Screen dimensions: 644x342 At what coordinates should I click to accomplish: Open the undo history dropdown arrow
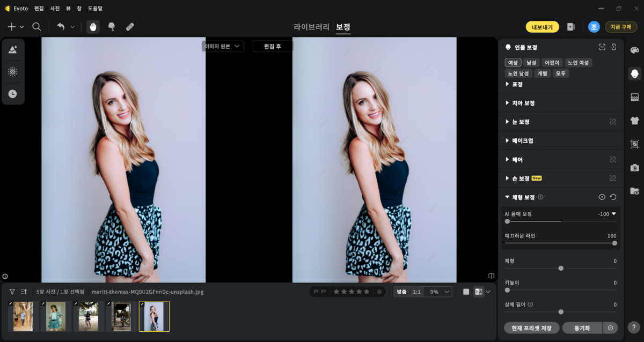[72, 27]
